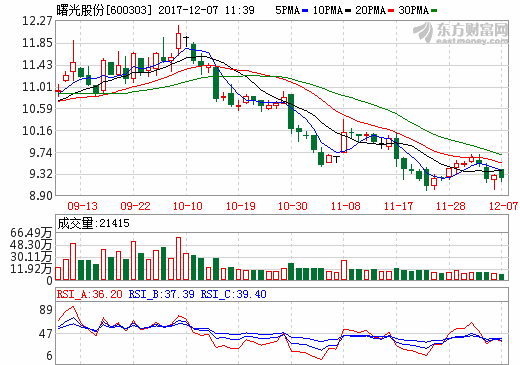520x365 pixels.
Task: Select the timestamp 2017-12-07 11:39
Action: [x=206, y=10]
